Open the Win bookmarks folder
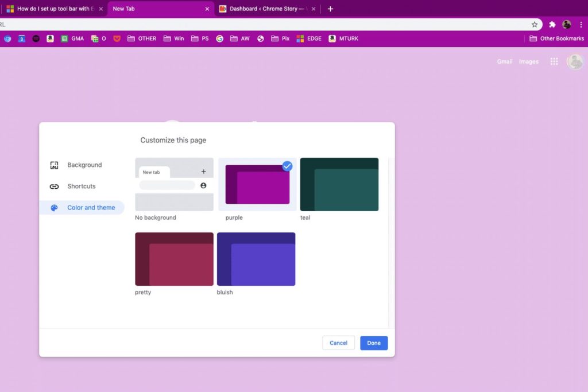Image resolution: width=588 pixels, height=392 pixels. 173,38
